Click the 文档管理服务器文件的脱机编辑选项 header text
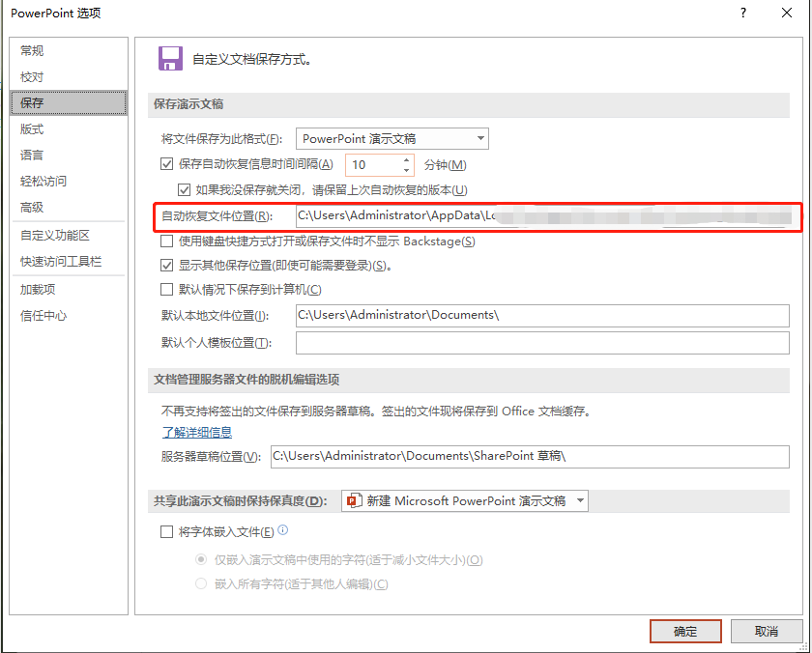 point(246,380)
